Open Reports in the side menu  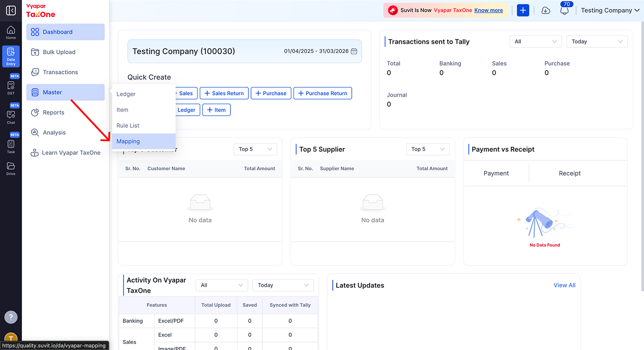(x=65, y=112)
